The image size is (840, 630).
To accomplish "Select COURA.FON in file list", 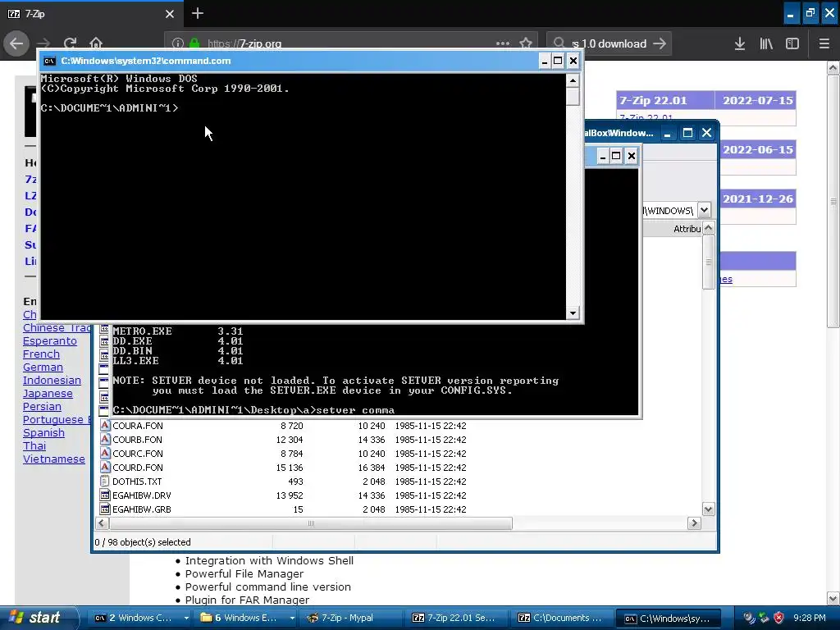I will point(138,426).
